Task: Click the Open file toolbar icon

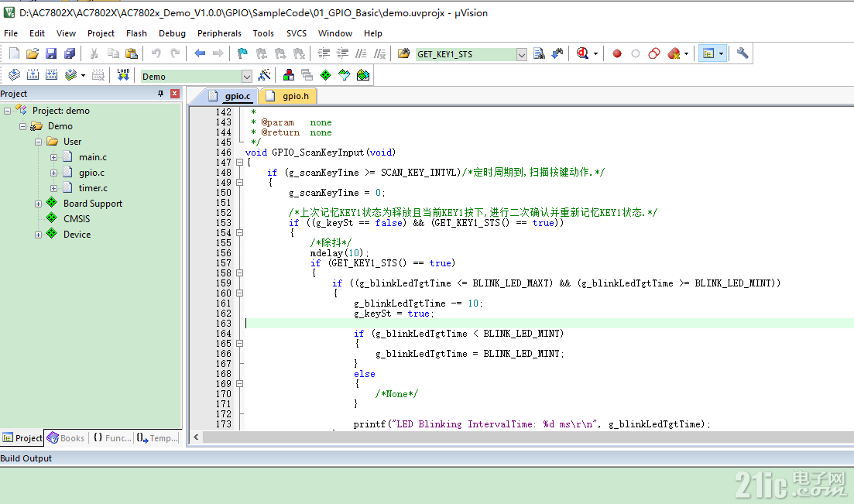Action: (33, 53)
